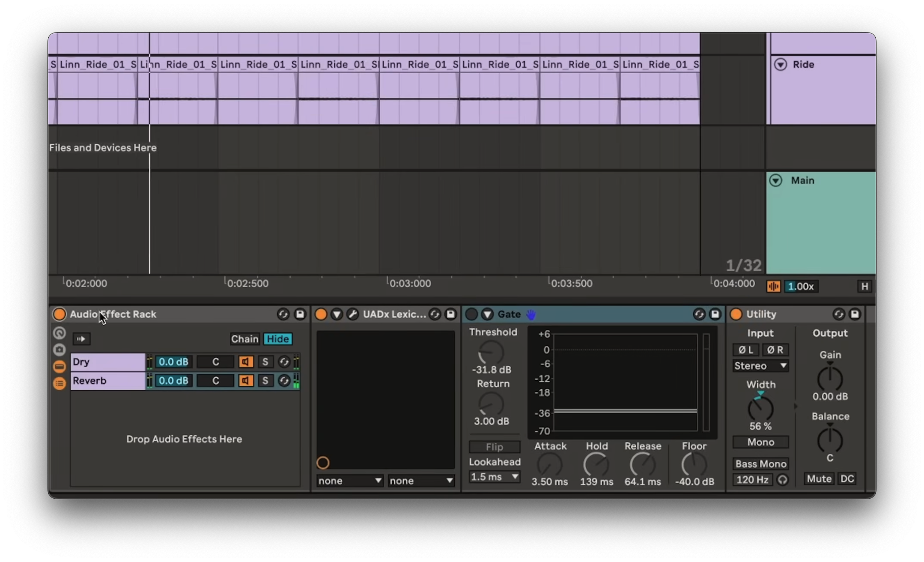Toggle the chain list view icon
This screenshot has height=562, width=924.
60,366
